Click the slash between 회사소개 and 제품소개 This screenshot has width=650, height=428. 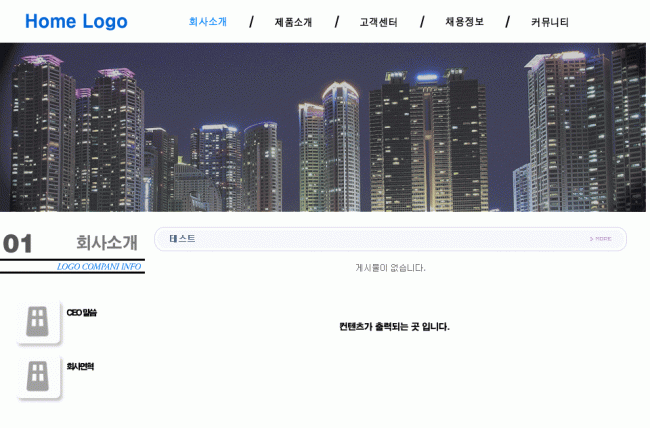pos(251,22)
